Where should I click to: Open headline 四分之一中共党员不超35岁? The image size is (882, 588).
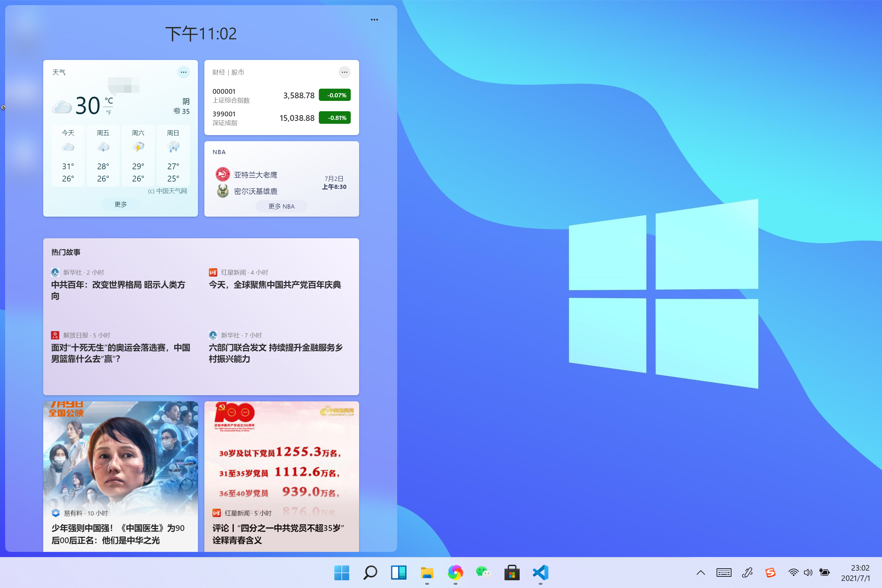click(x=278, y=534)
